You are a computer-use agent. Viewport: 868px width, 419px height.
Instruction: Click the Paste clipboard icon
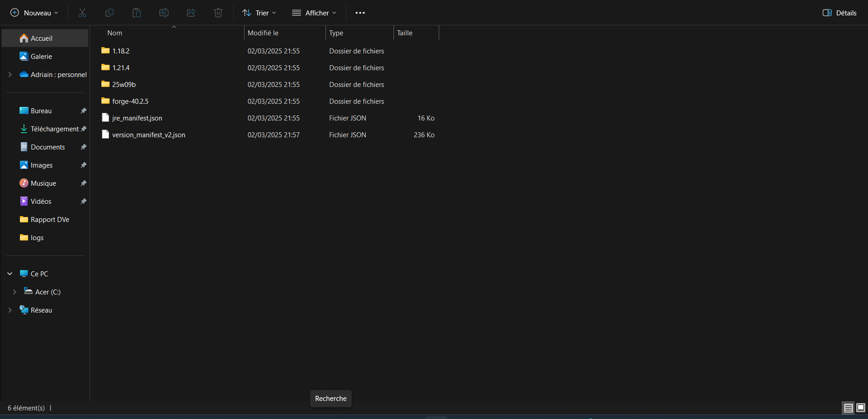click(x=137, y=13)
